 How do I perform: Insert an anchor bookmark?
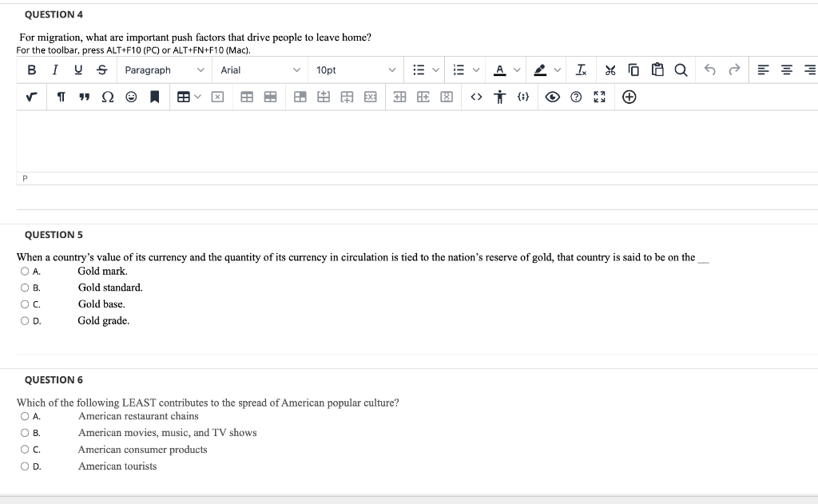tap(154, 97)
